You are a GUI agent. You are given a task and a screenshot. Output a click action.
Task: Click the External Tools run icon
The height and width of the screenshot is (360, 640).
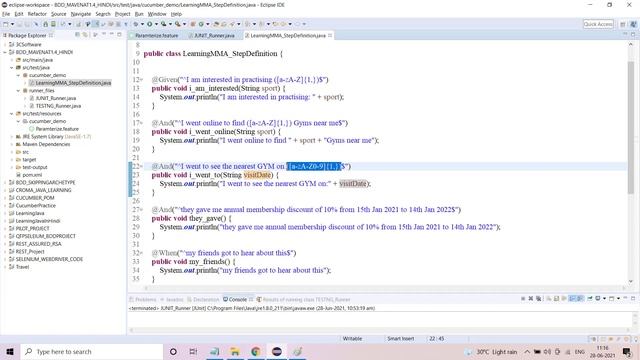click(x=178, y=24)
